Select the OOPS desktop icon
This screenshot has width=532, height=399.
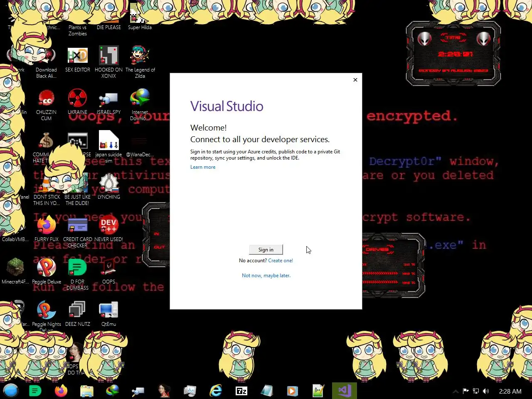(108, 271)
